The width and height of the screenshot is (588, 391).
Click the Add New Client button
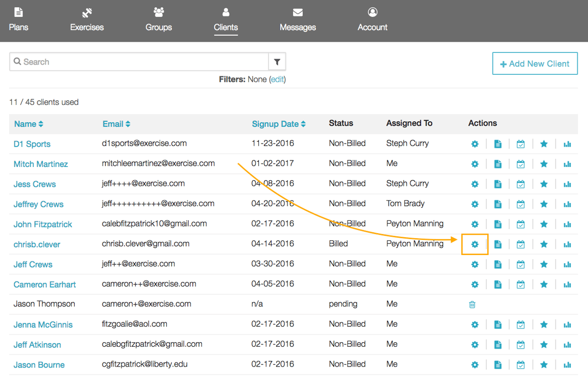pos(535,64)
